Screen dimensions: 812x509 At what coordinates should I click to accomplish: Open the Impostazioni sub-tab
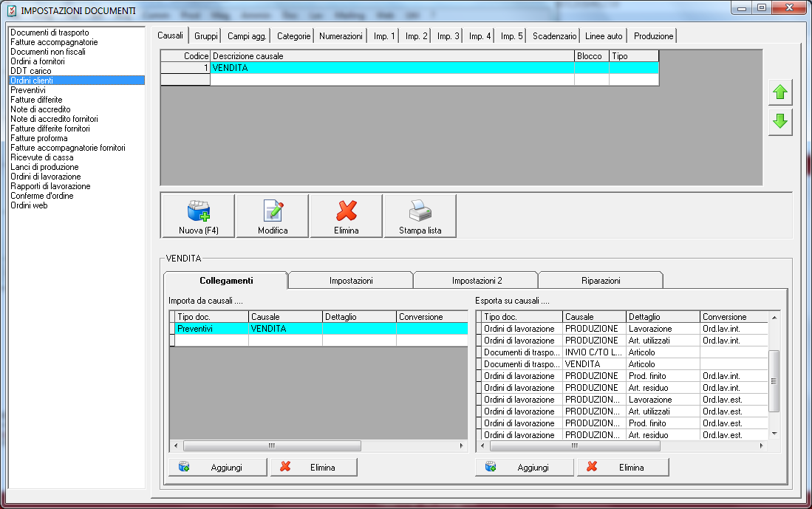coord(351,281)
